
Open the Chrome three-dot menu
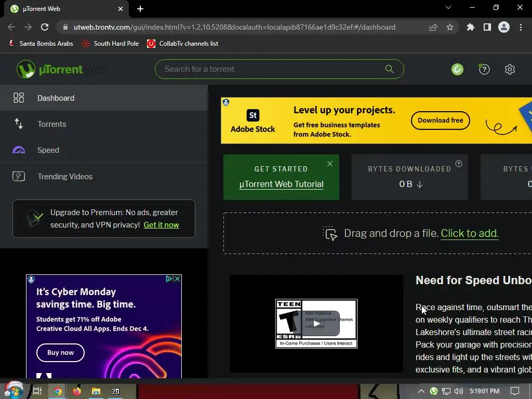click(x=521, y=27)
